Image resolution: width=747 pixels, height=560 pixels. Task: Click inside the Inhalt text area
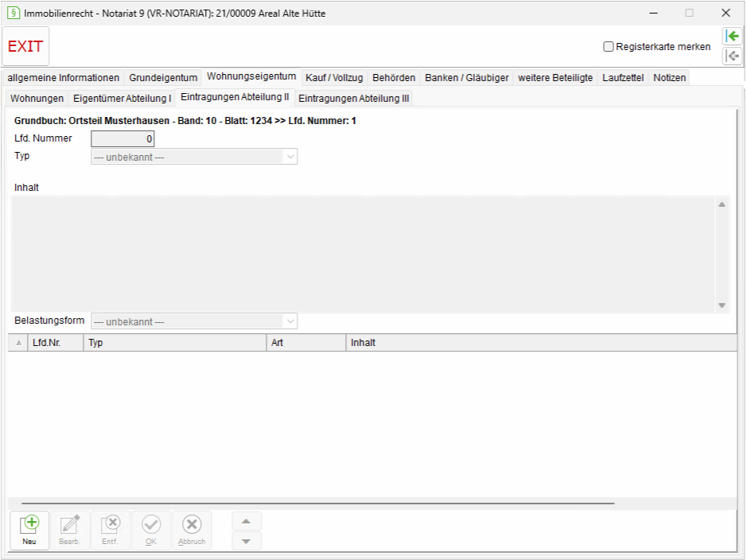coord(363,255)
